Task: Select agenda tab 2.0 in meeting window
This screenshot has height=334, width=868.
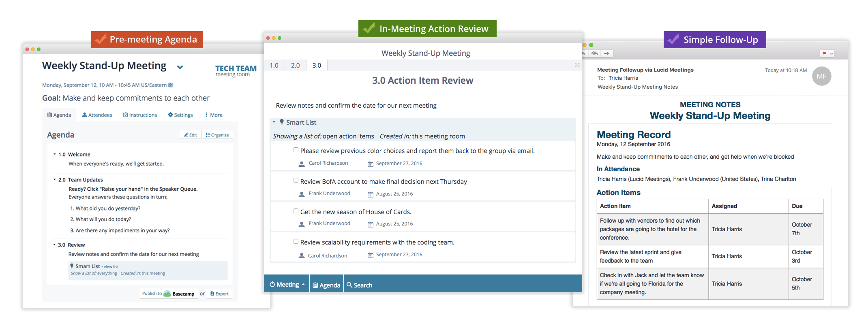Action: tap(295, 65)
